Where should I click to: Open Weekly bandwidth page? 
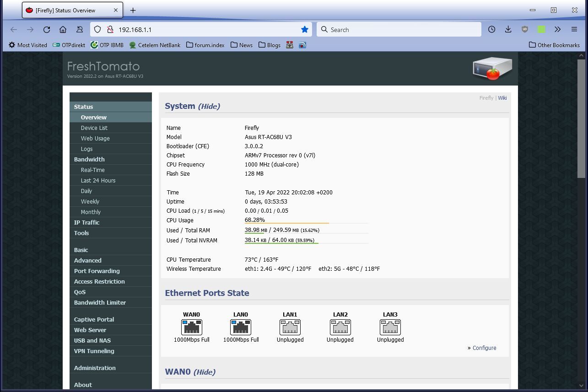click(x=111, y=201)
